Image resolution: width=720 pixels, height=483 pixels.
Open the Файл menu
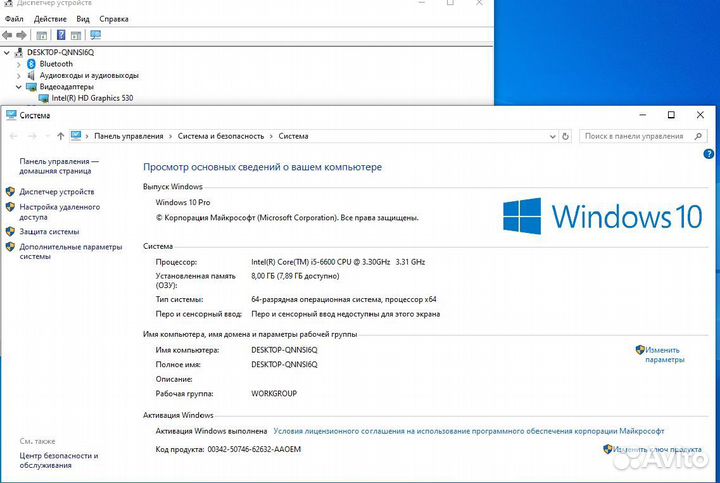[14, 19]
